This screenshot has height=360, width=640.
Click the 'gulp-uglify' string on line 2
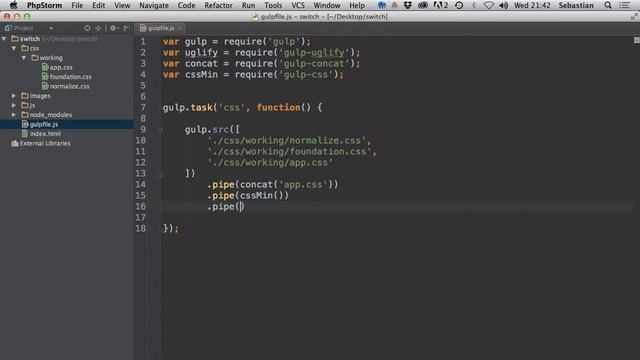click(x=314, y=53)
